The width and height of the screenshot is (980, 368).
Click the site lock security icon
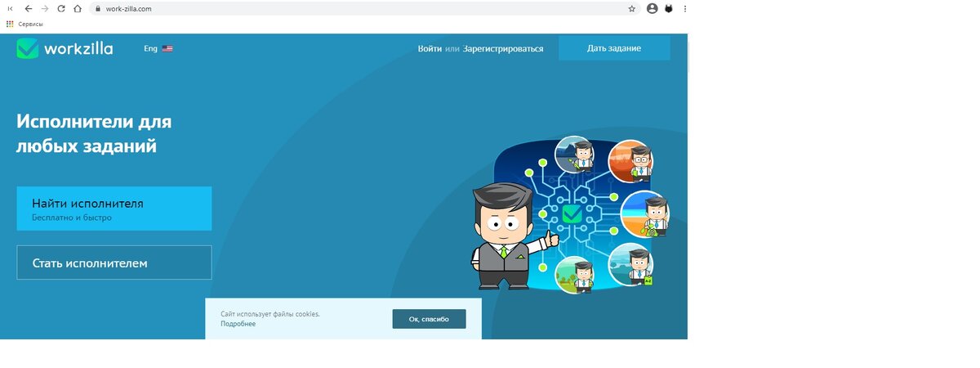pos(97,9)
